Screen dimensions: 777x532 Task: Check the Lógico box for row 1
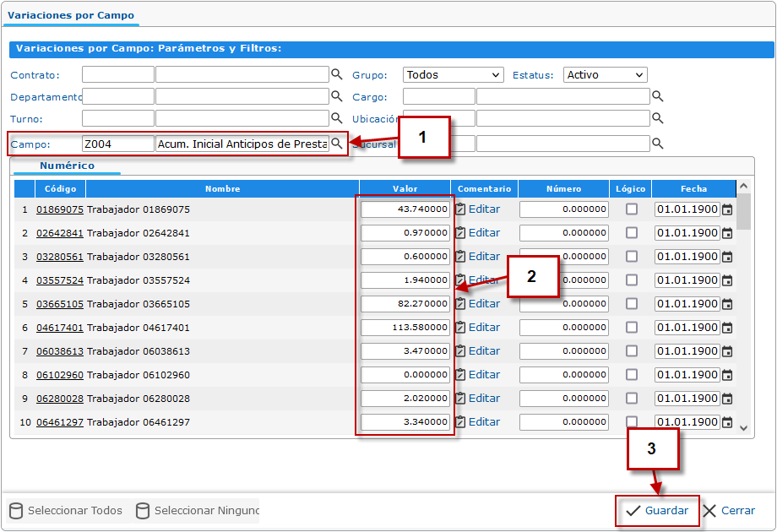pos(632,209)
